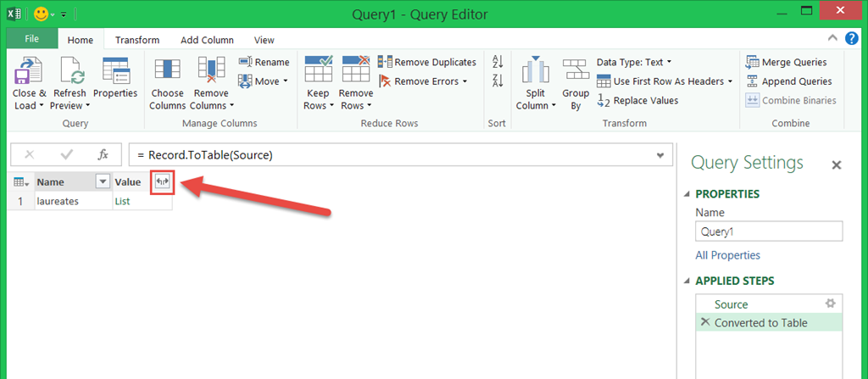This screenshot has height=379, width=868.
Task: Sort ascending using the A-Z icon
Action: [498, 62]
